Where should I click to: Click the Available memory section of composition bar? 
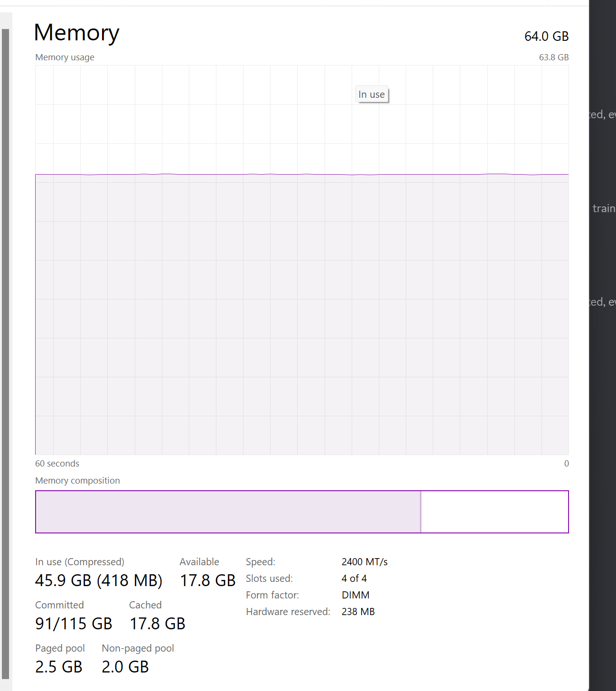click(x=495, y=512)
